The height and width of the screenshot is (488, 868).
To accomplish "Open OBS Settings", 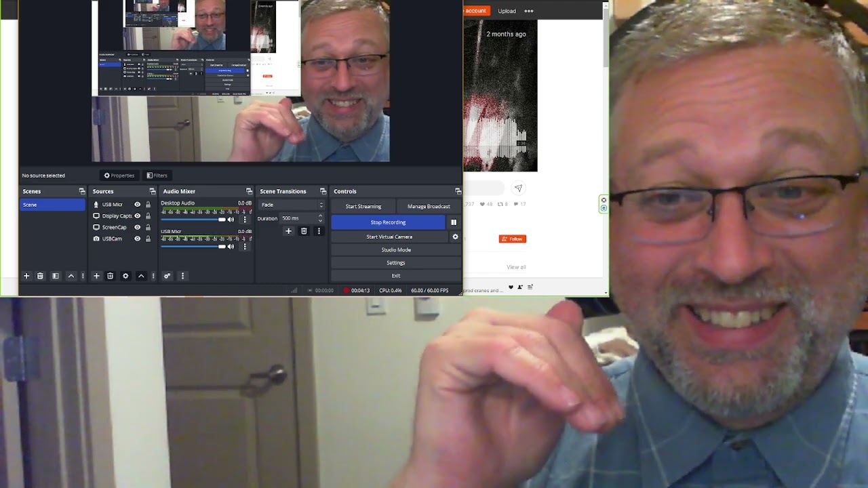I will [396, 262].
